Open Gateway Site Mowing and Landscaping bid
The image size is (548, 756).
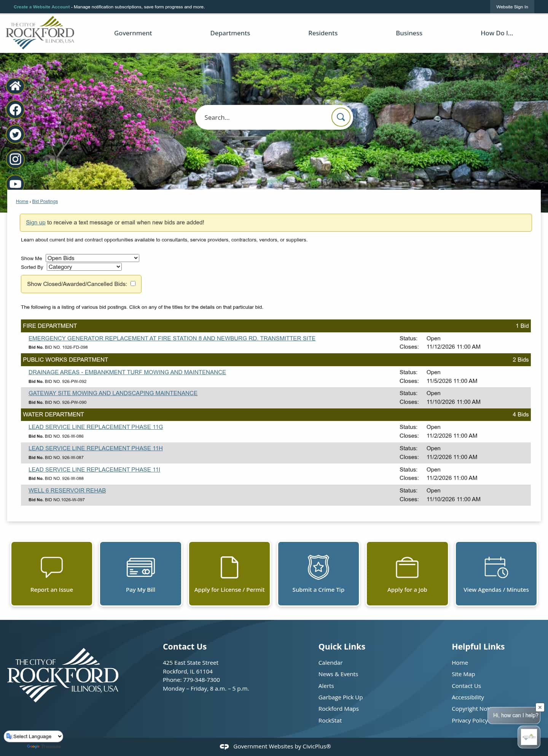pyautogui.click(x=113, y=393)
